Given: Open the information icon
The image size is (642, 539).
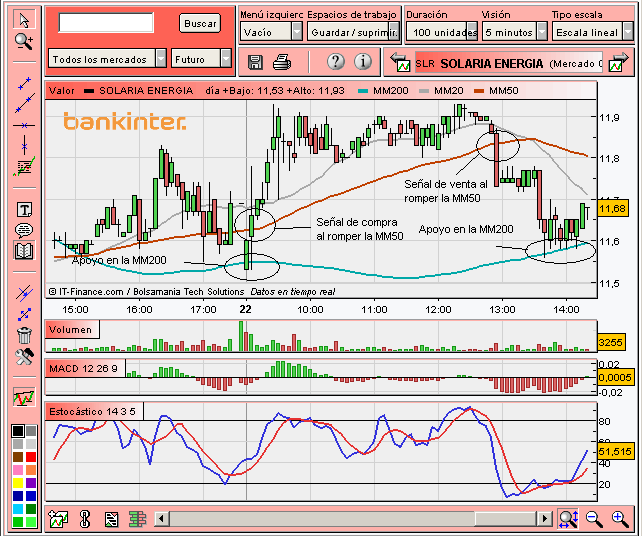Looking at the screenshot, I should 363,62.
